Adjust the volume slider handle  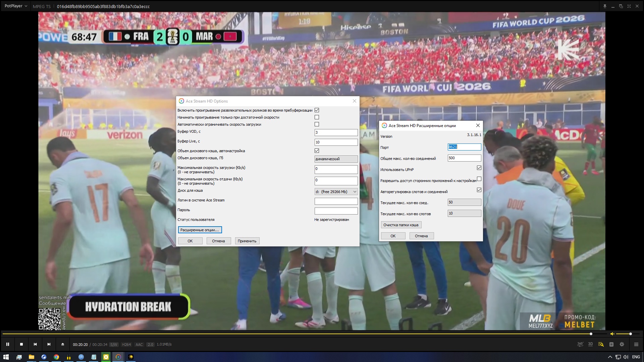631,334
